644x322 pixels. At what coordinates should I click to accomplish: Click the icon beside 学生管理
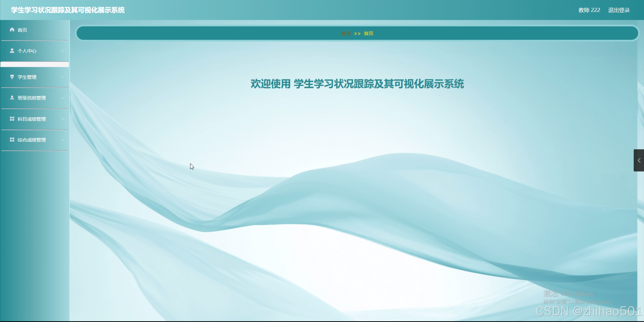point(12,77)
